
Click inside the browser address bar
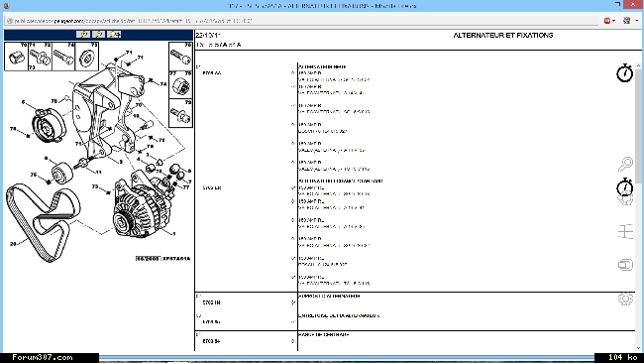[x=304, y=21]
